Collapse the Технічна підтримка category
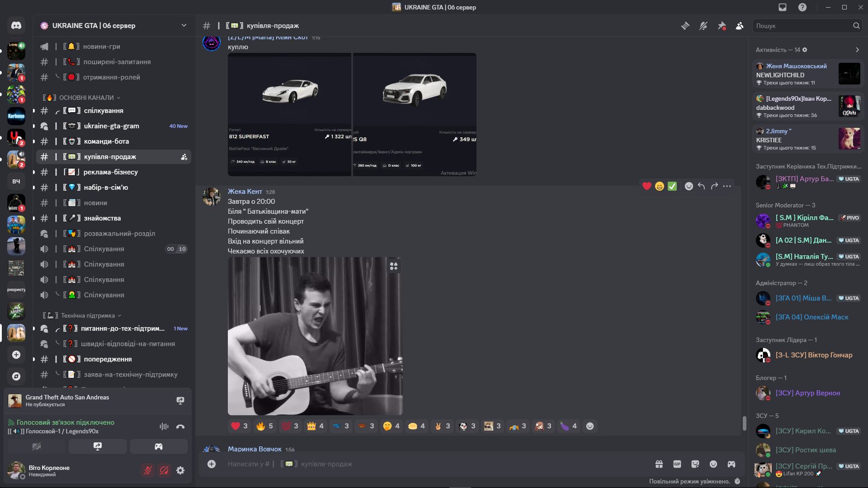The image size is (868, 488). click(x=82, y=315)
